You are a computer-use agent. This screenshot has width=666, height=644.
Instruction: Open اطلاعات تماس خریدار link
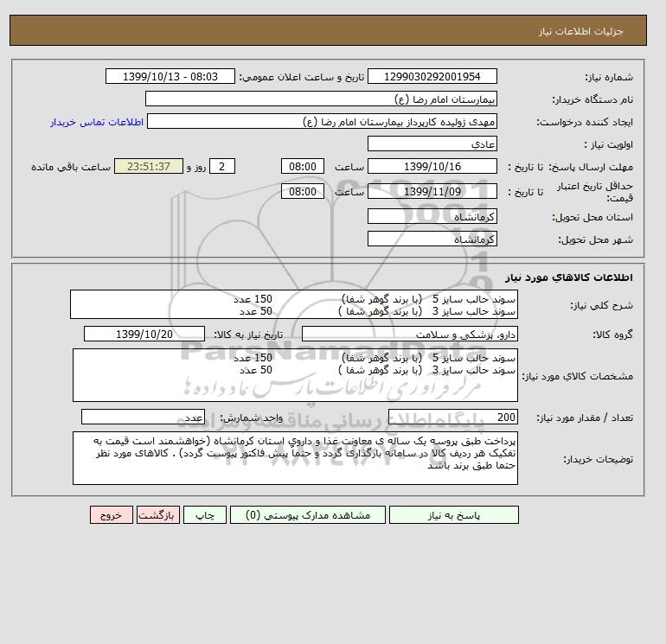(x=97, y=122)
